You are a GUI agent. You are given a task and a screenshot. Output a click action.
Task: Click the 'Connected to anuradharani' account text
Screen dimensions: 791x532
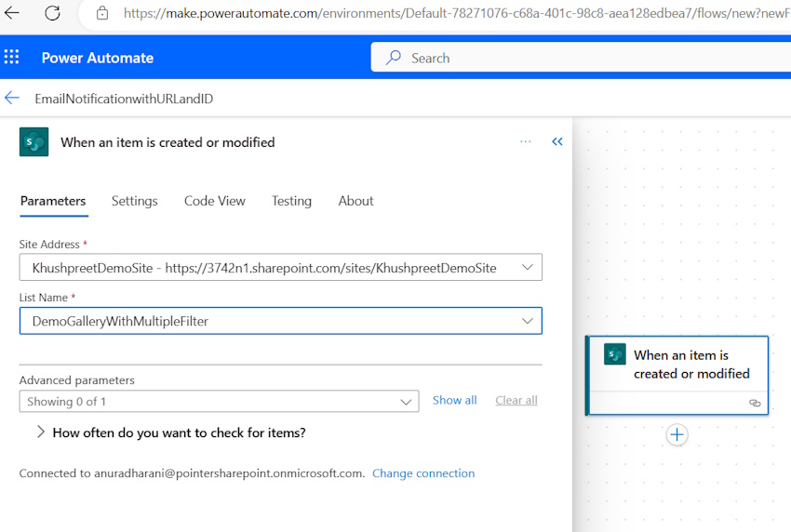pos(192,473)
